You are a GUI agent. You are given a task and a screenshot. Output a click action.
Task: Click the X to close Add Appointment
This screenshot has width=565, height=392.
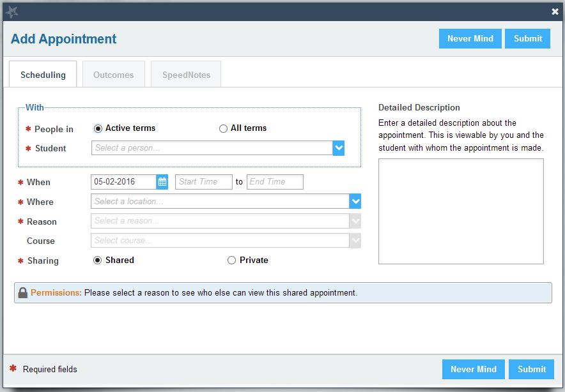point(554,11)
